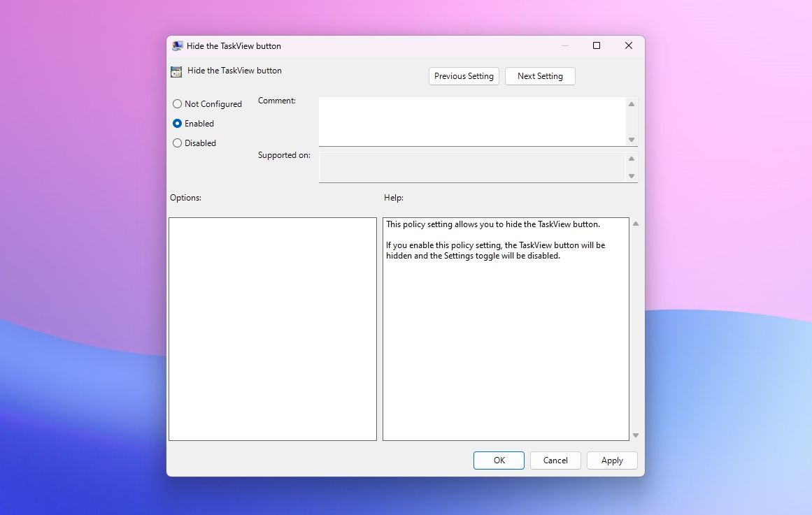Open the Previous Setting
The height and width of the screenshot is (515, 812).
coord(463,75)
